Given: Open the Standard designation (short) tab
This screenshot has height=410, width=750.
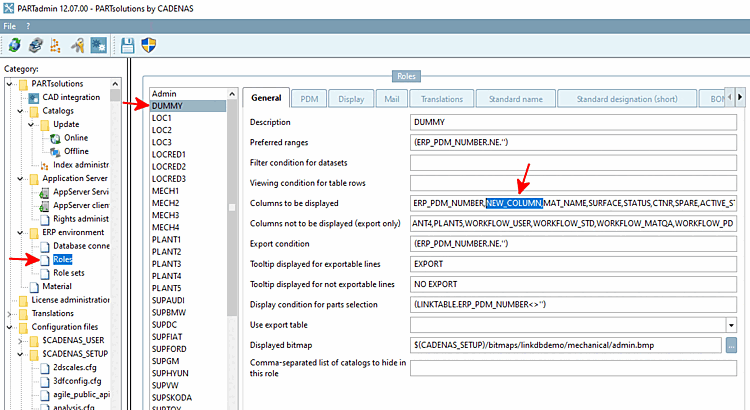Looking at the screenshot, I should (x=627, y=99).
